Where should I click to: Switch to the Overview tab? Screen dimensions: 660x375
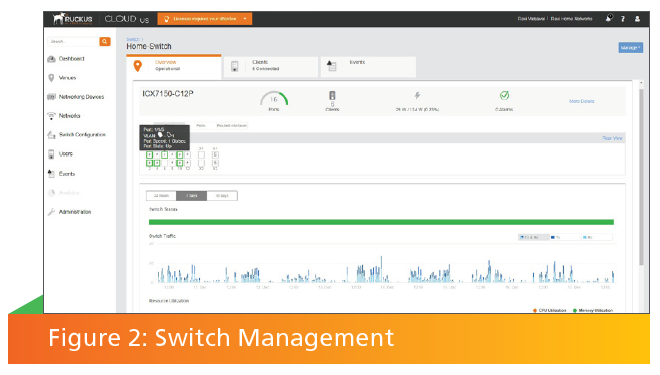point(174,66)
